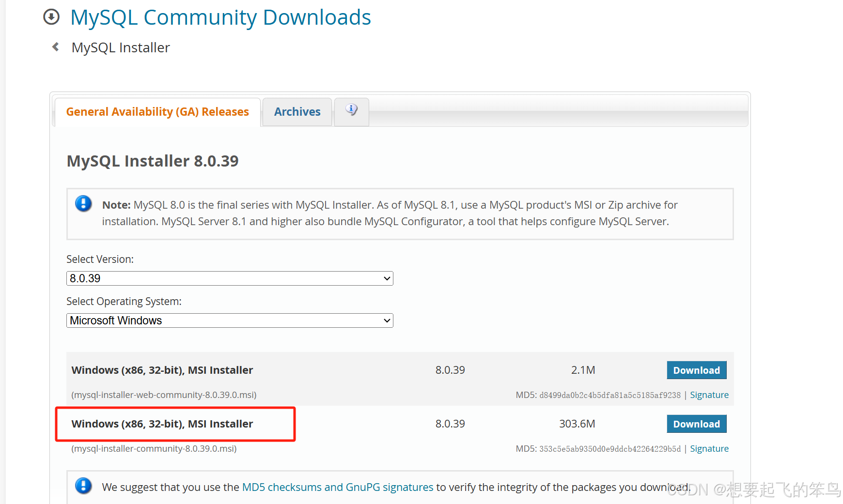This screenshot has height=504, width=843.
Task: Open the information tab icon
Action: [352, 111]
